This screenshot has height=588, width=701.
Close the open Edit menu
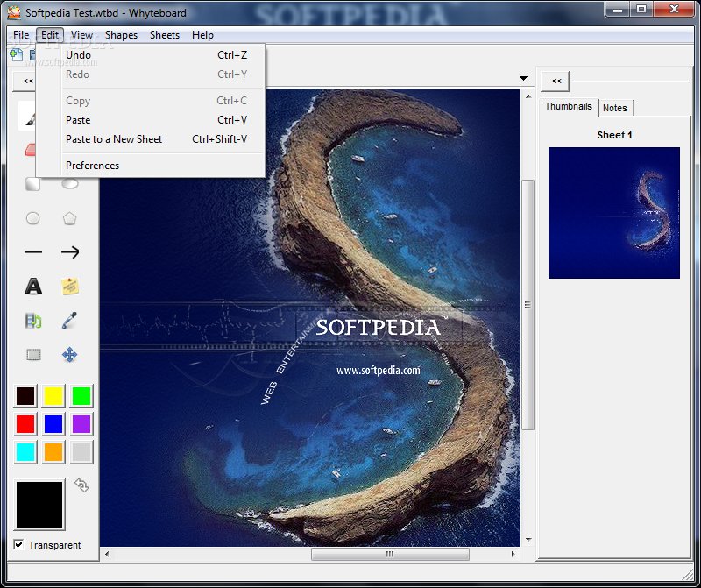(50, 35)
